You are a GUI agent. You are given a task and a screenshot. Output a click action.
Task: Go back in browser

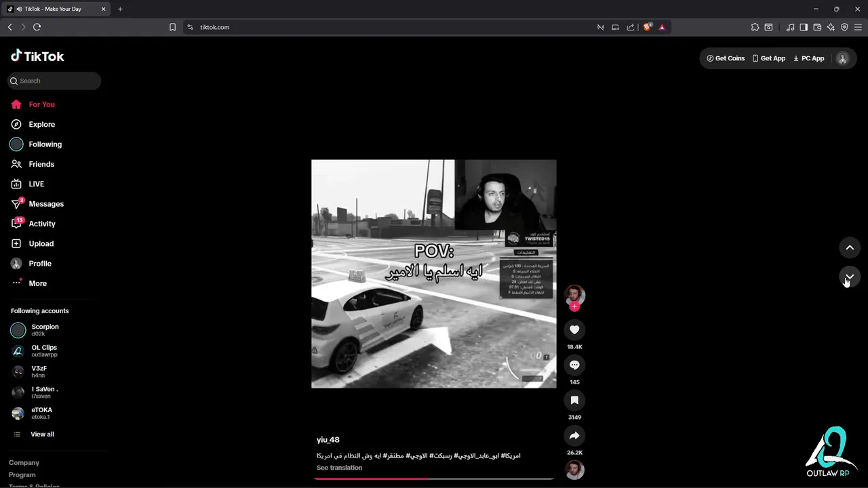9,27
